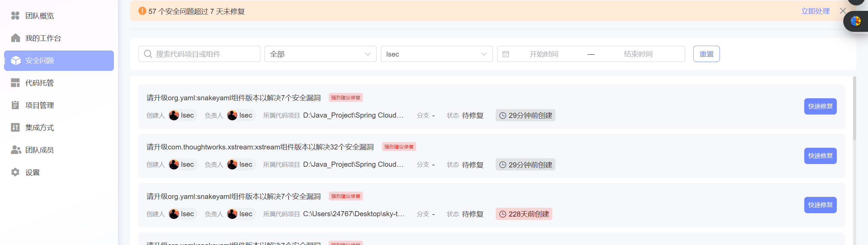The image size is (868, 245).
Task: Click the vertical scrollbar of issue list
Action: coord(854,108)
